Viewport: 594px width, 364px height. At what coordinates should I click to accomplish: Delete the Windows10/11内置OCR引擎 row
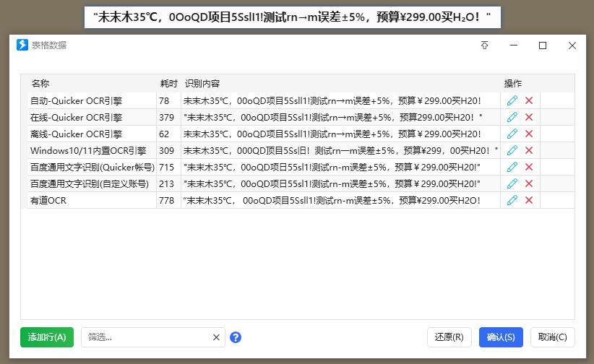click(529, 150)
